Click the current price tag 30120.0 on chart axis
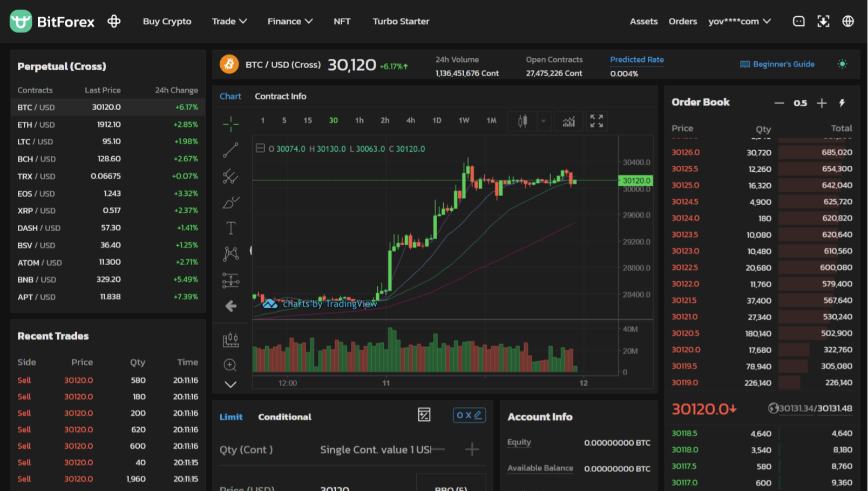 636,180
